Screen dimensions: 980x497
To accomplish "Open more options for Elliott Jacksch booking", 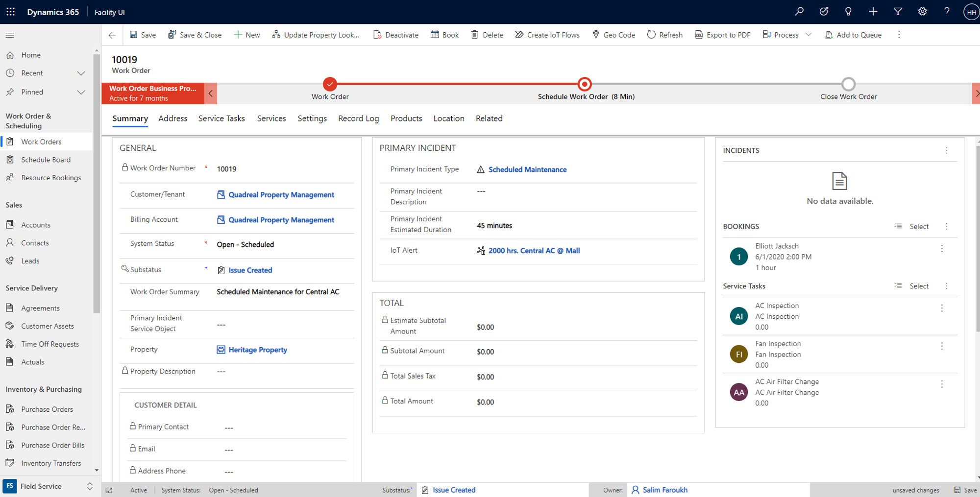I will 942,249.
